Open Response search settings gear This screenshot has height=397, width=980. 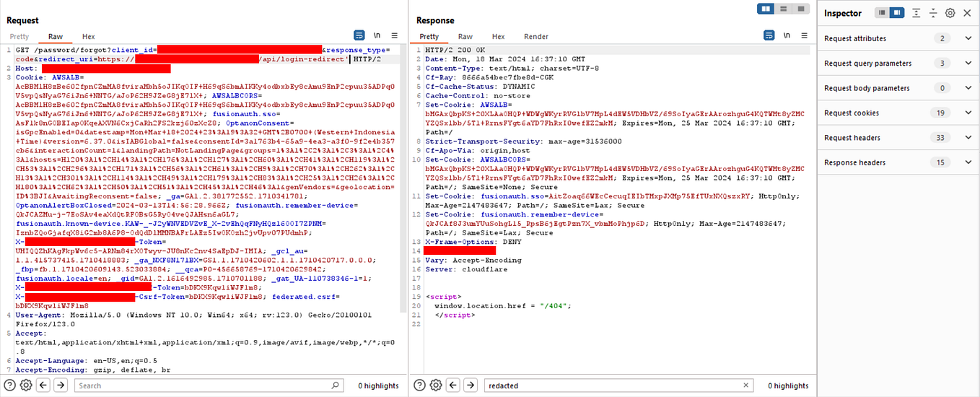click(436, 385)
